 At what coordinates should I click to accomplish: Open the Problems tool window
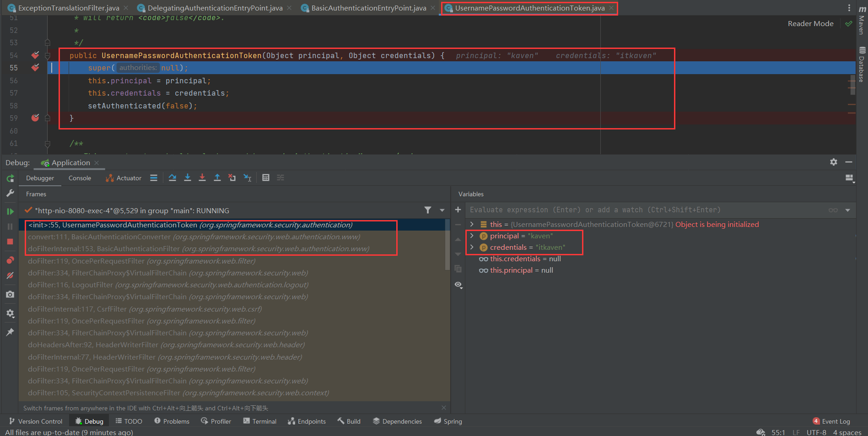172,421
